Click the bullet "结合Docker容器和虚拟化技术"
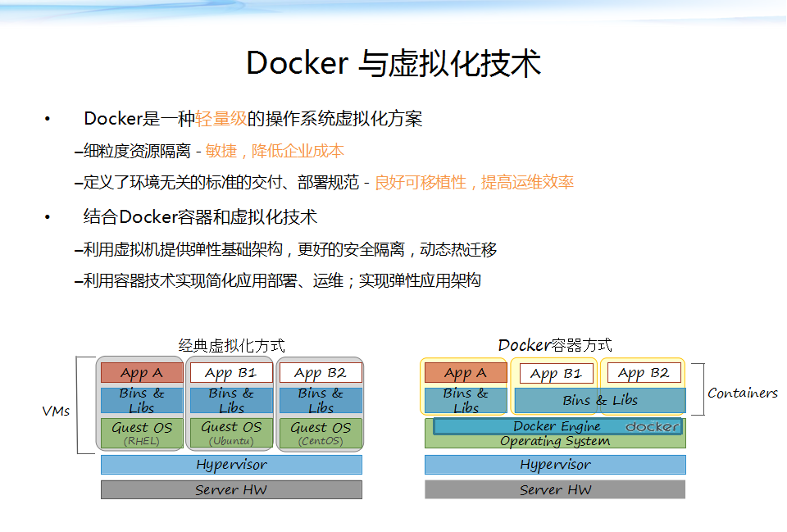787x532 pixels. [200, 216]
